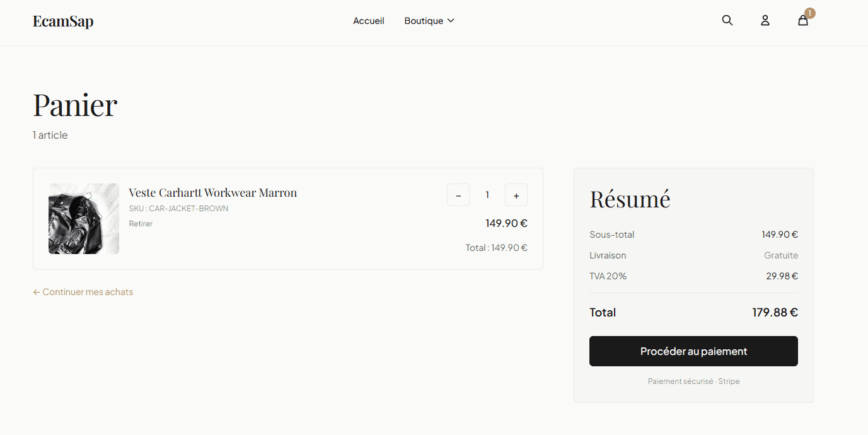Click the back arrow beside Continuer mes achats
This screenshot has height=435, width=868.
point(36,292)
